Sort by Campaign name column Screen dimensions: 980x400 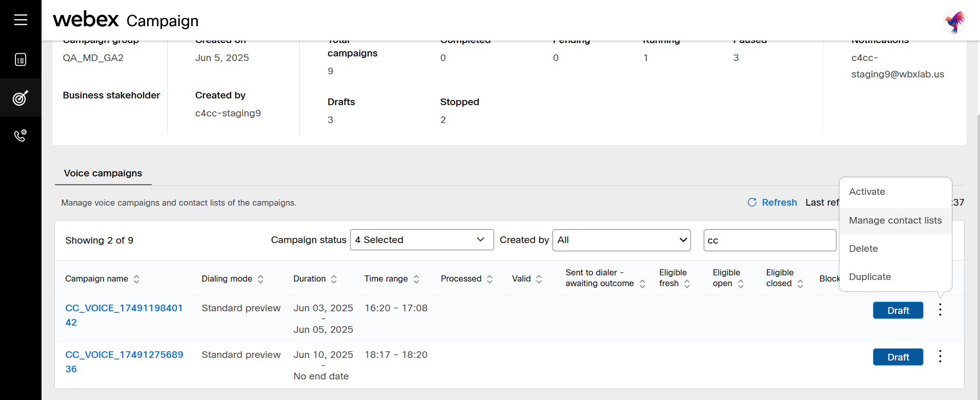[x=137, y=279]
